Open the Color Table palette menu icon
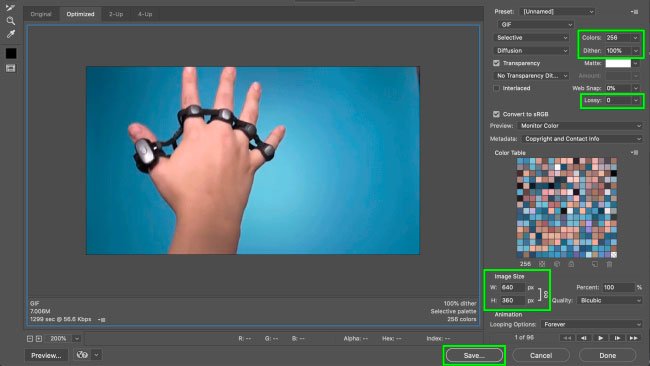Image resolution: width=650 pixels, height=366 pixels. [x=634, y=153]
